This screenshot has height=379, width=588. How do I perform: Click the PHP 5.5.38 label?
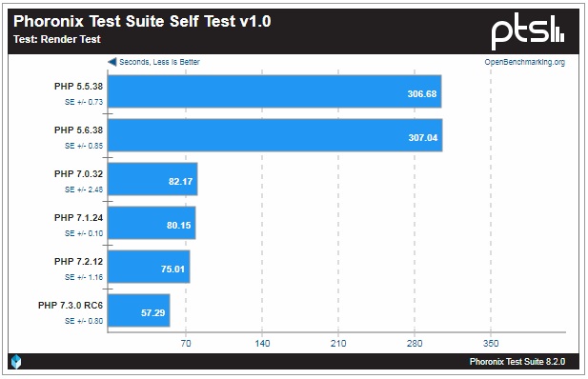[x=78, y=87]
